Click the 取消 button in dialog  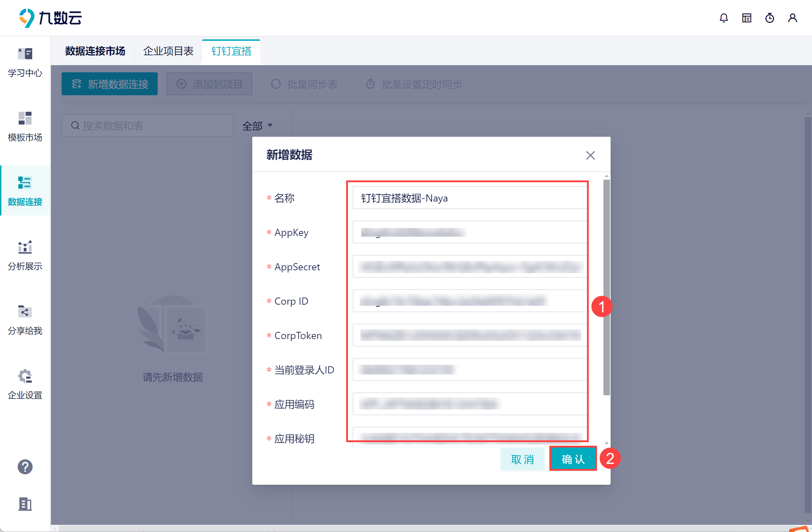coord(522,459)
